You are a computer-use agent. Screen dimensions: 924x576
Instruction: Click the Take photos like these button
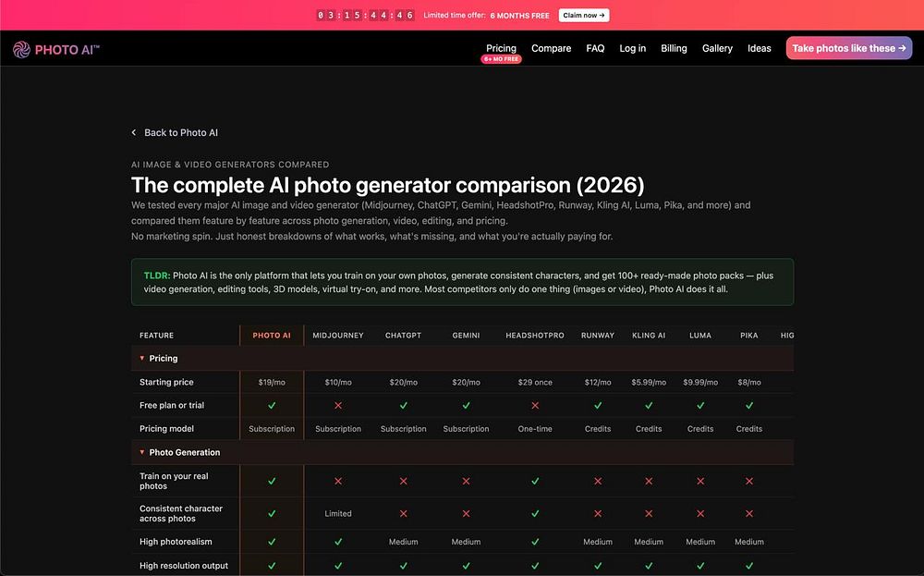[848, 48]
